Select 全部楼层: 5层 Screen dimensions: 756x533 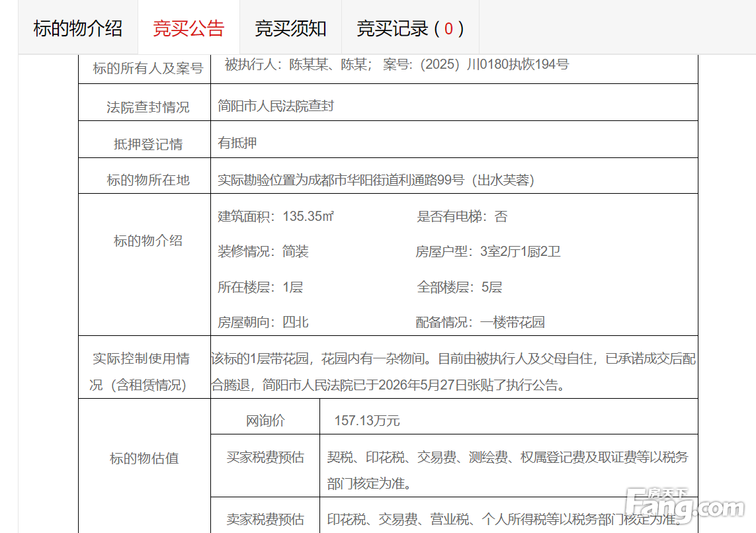click(460, 287)
